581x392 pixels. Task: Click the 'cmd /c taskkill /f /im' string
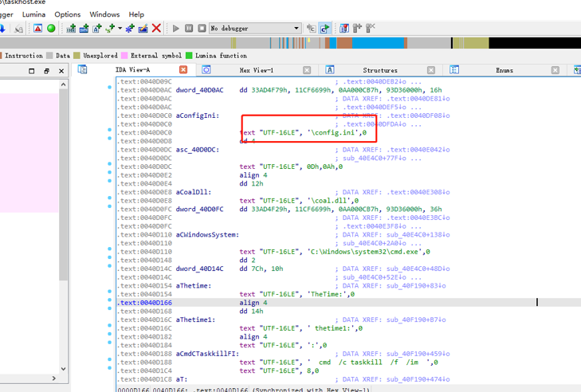[x=370, y=363]
